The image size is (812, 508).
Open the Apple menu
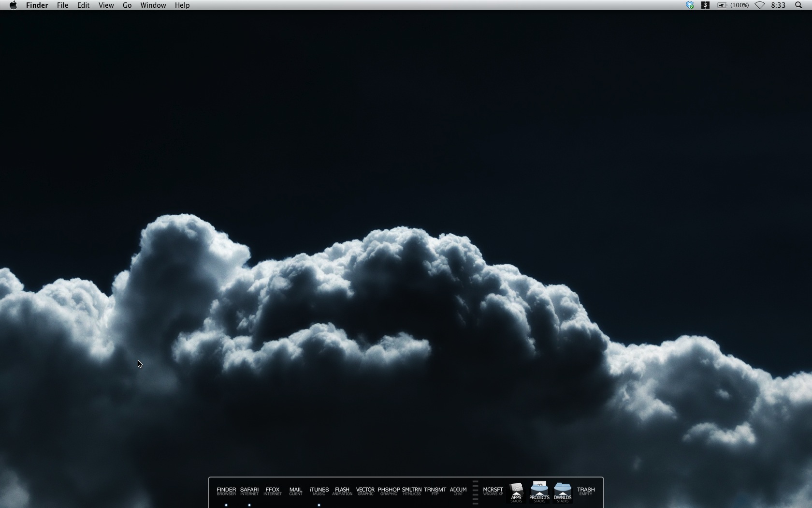coord(13,5)
